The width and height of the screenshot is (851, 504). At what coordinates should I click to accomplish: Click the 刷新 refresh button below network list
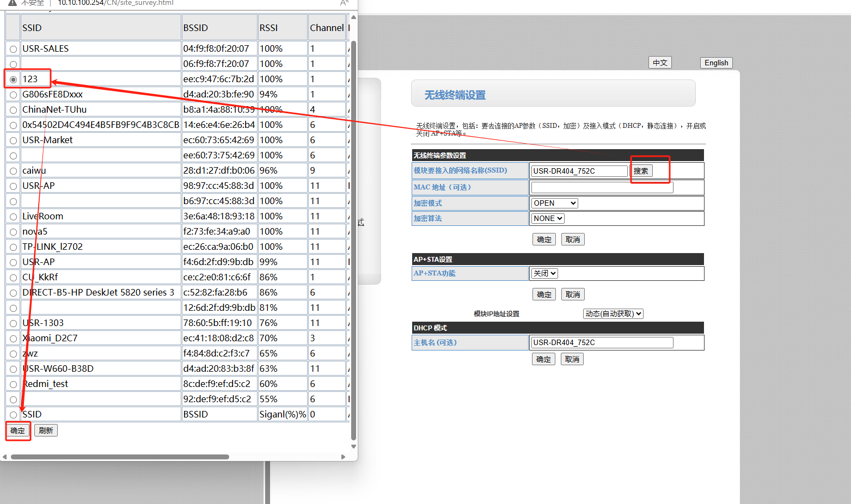point(46,431)
